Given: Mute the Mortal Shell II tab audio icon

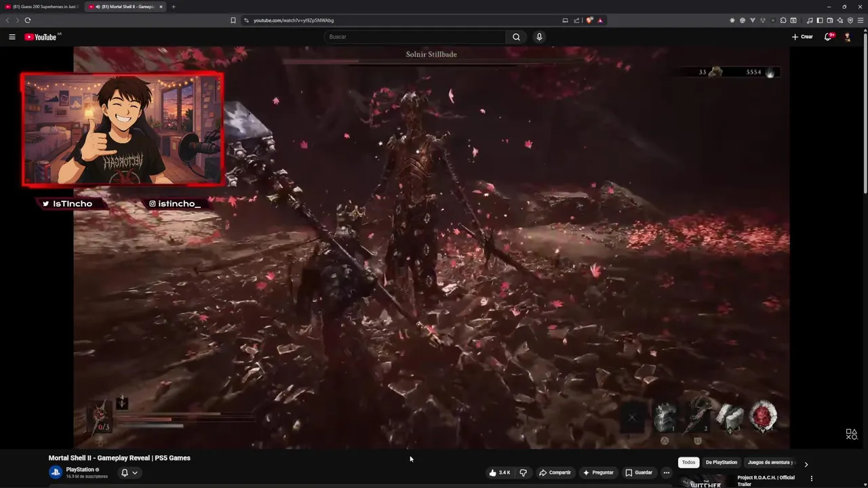Looking at the screenshot, I should (x=98, y=7).
